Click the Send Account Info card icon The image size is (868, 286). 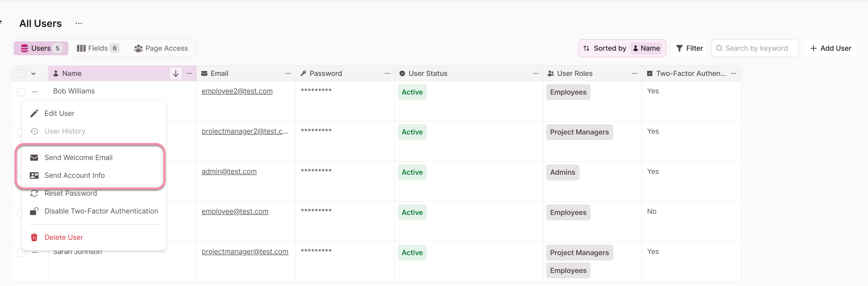click(34, 175)
